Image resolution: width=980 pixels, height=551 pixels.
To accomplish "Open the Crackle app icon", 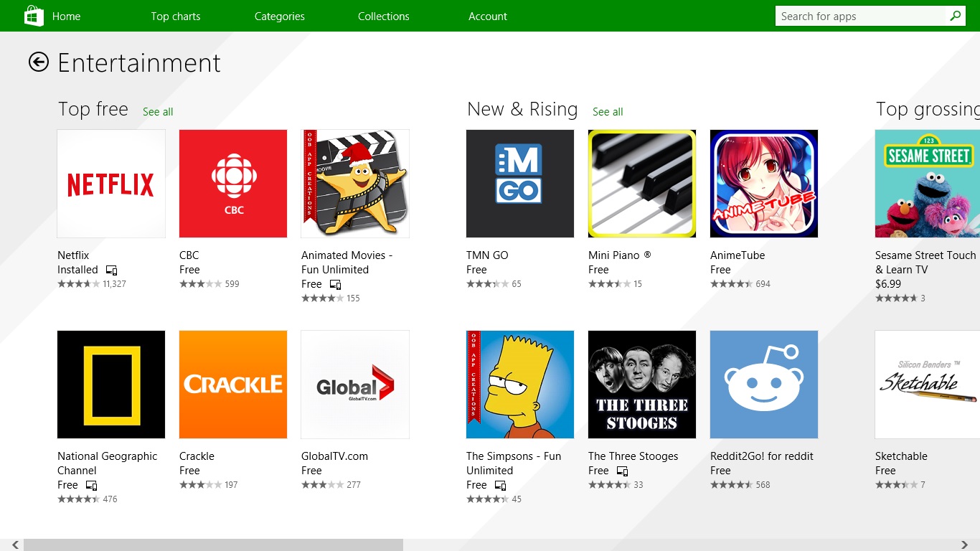I will tap(233, 385).
